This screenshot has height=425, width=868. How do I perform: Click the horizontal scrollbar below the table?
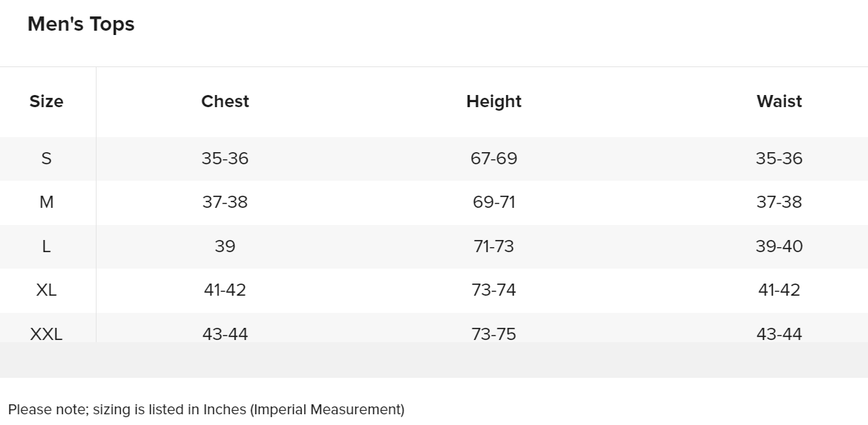coord(434,360)
